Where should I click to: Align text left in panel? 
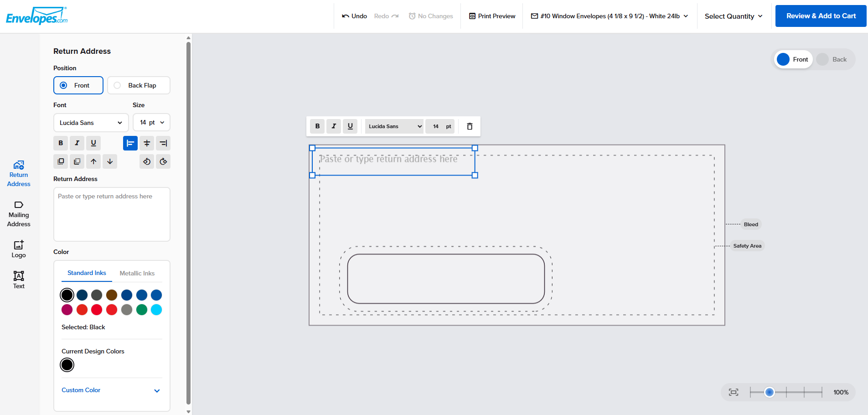pyautogui.click(x=130, y=143)
